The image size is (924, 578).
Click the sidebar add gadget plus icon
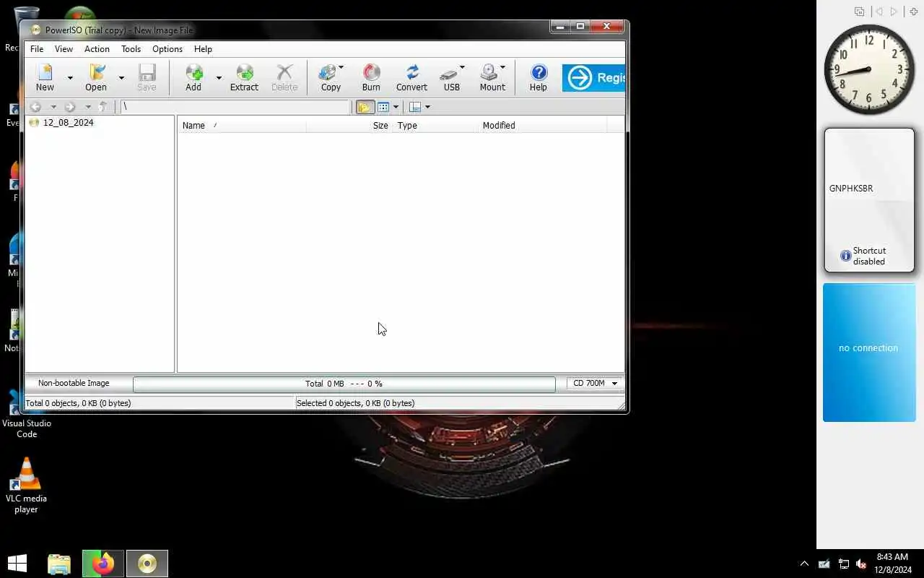point(913,12)
